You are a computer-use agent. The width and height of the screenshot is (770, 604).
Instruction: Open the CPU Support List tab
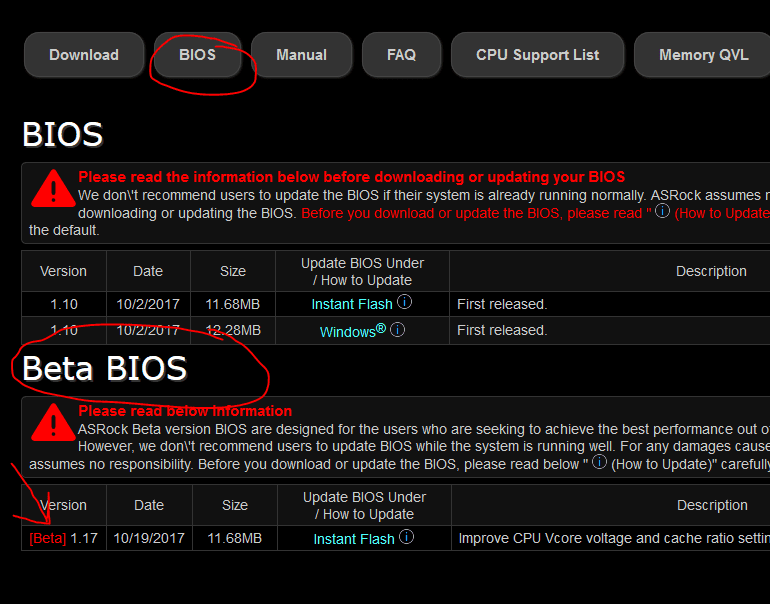[537, 55]
